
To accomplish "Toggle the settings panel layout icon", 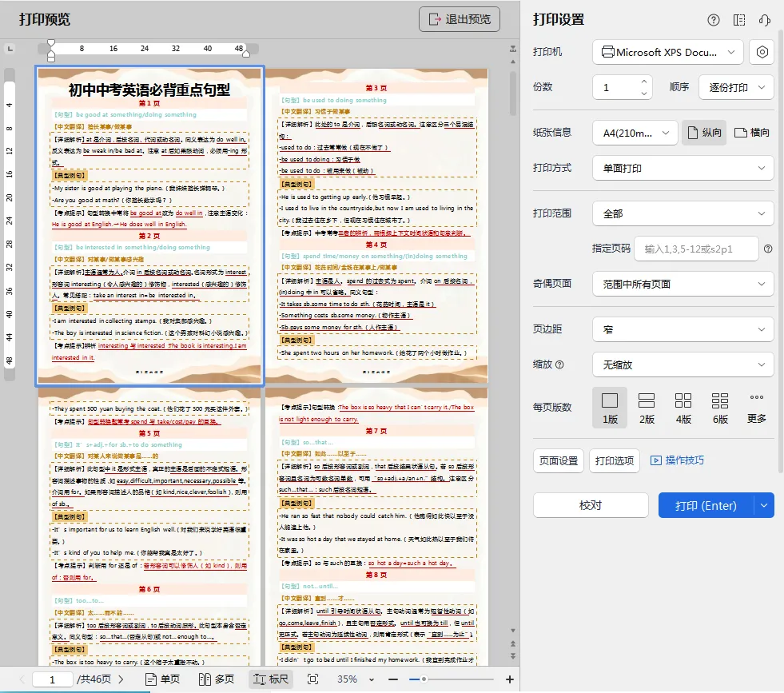I will point(739,20).
